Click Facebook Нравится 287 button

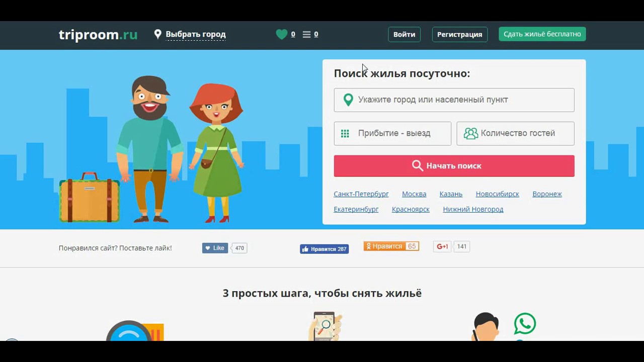click(x=324, y=249)
